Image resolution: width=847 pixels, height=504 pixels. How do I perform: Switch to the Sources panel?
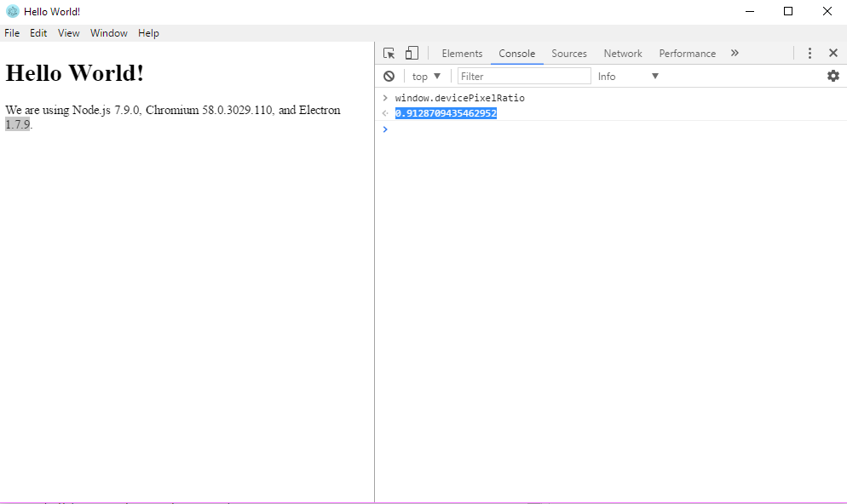click(568, 53)
